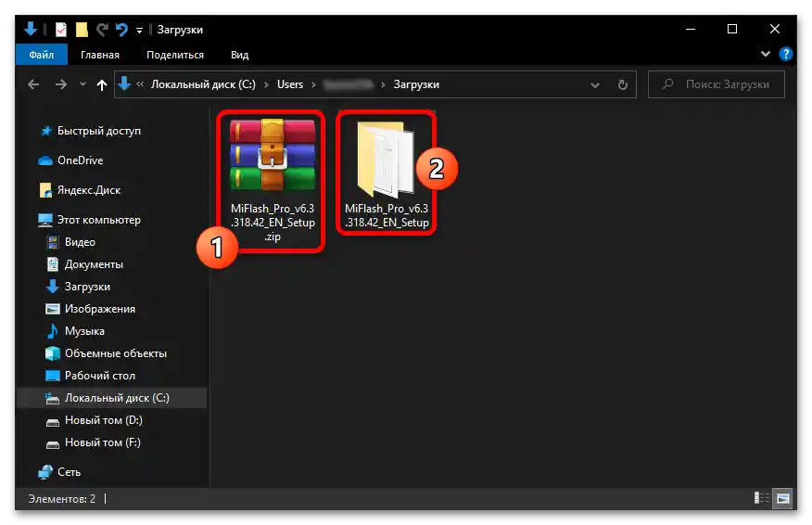Click Загрузки segment in the address bar
812x525 pixels.
[416, 84]
